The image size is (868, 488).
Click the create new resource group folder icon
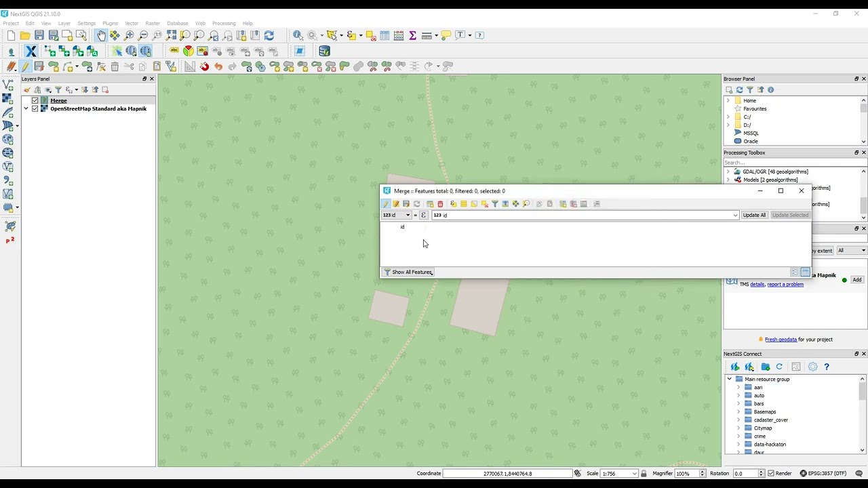pos(766,367)
